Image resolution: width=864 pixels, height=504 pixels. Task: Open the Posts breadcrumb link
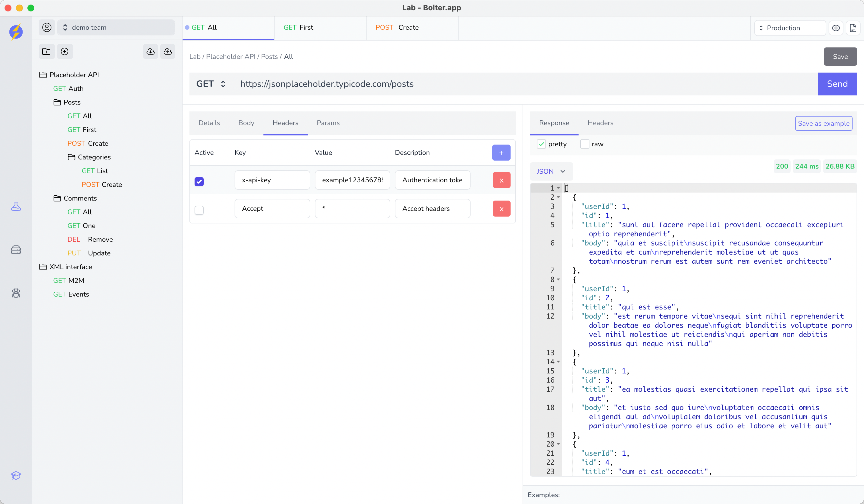(269, 57)
